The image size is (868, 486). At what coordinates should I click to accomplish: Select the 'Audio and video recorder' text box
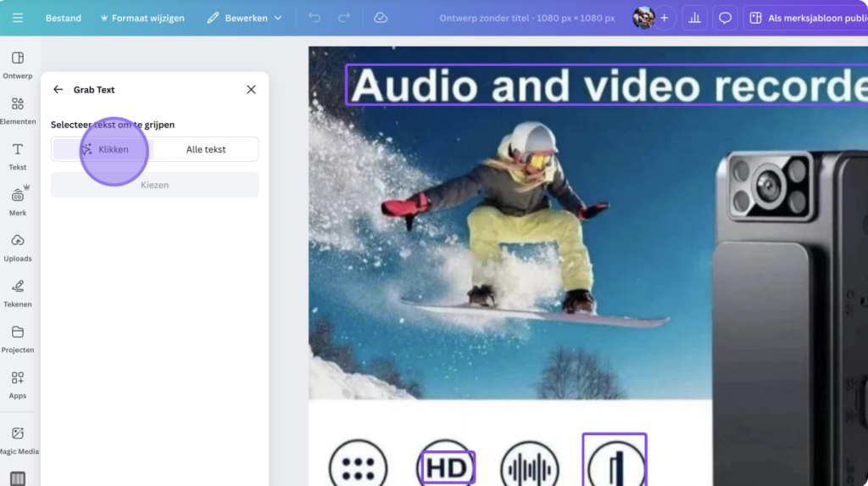(607, 85)
